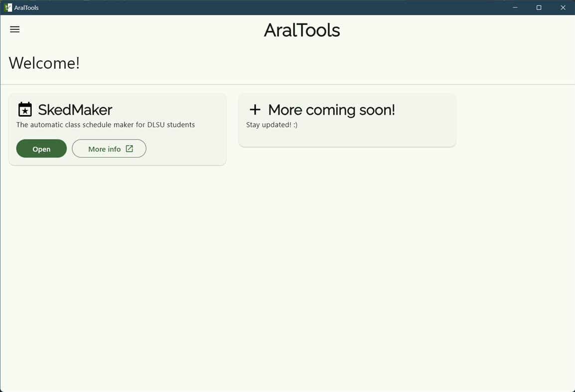Click the AralTools header title
The width and height of the screenshot is (575, 392).
click(302, 30)
